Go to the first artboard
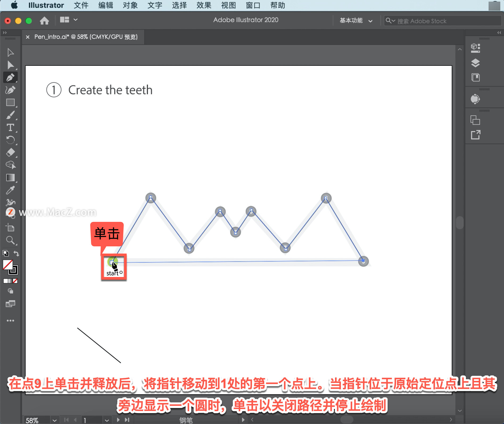The width and height of the screenshot is (504, 424). [x=67, y=420]
